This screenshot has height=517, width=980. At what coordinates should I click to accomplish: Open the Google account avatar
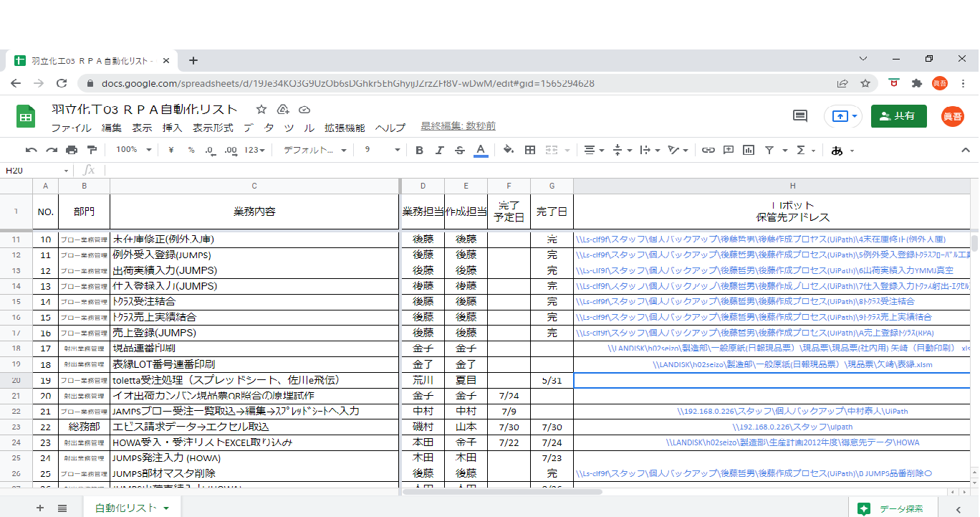point(952,116)
